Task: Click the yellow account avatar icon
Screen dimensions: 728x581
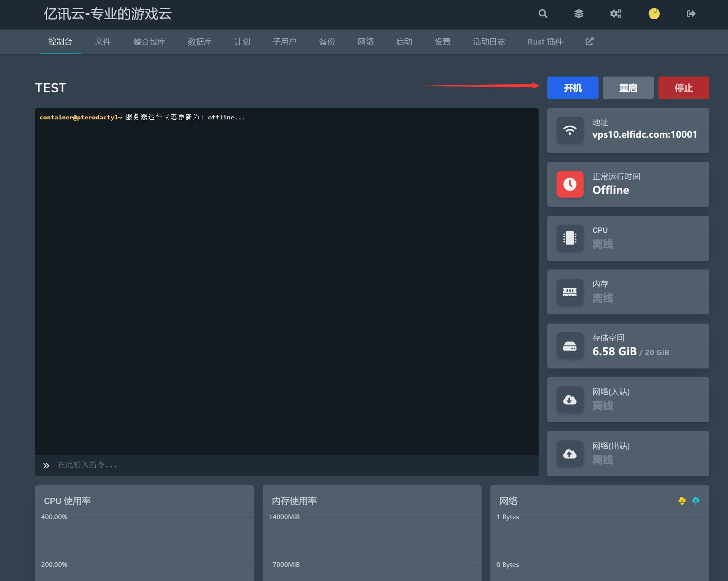Action: 654,14
